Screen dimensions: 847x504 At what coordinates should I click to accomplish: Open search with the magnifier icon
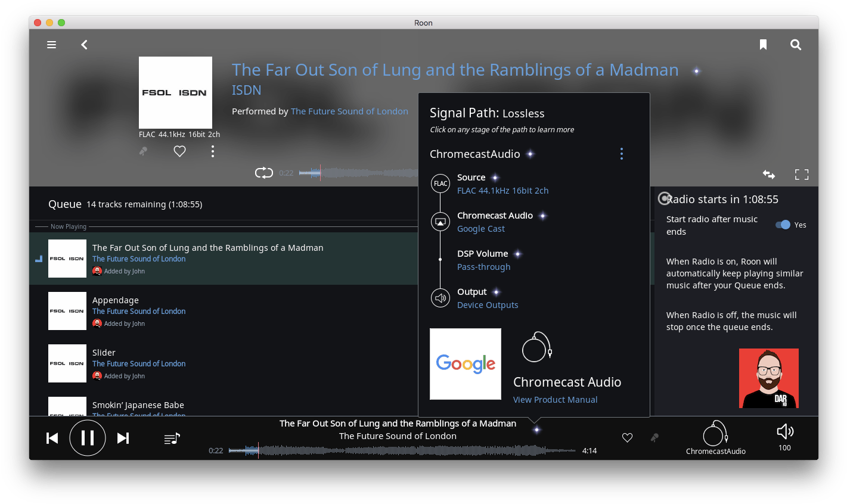(x=796, y=45)
